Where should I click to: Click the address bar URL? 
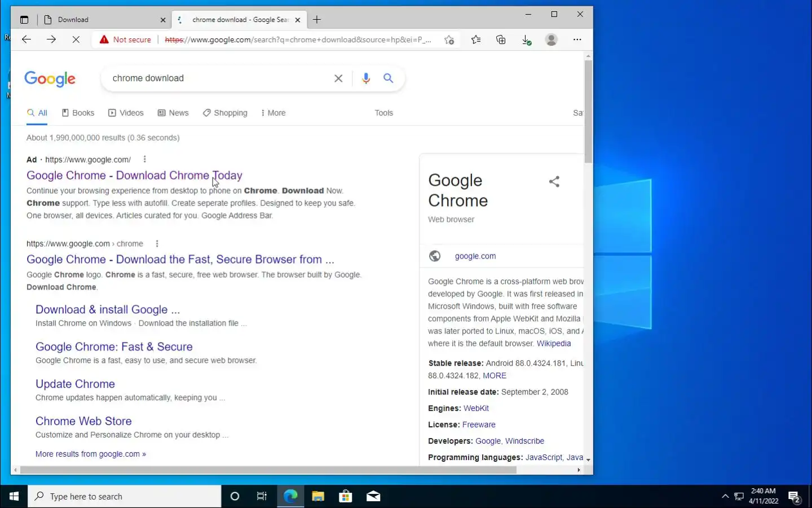298,40
